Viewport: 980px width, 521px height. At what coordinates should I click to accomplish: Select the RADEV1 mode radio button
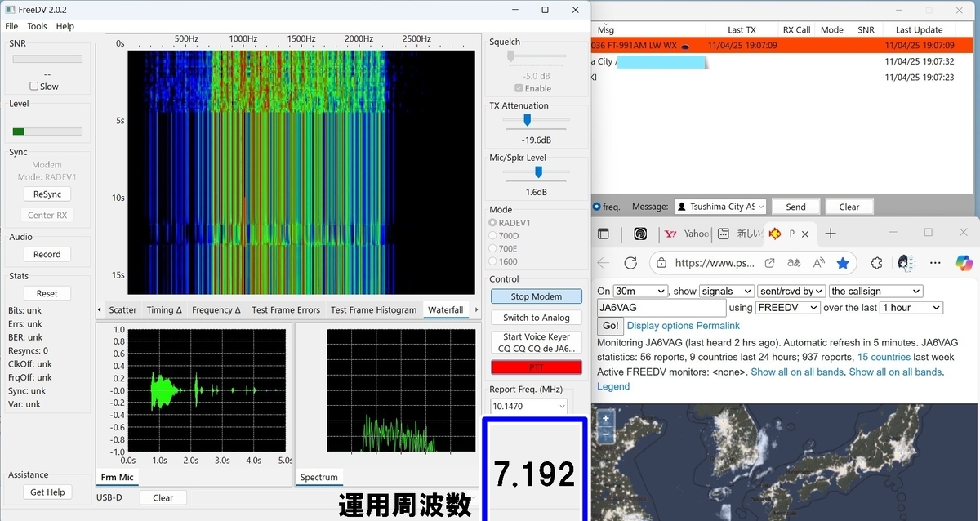(492, 222)
